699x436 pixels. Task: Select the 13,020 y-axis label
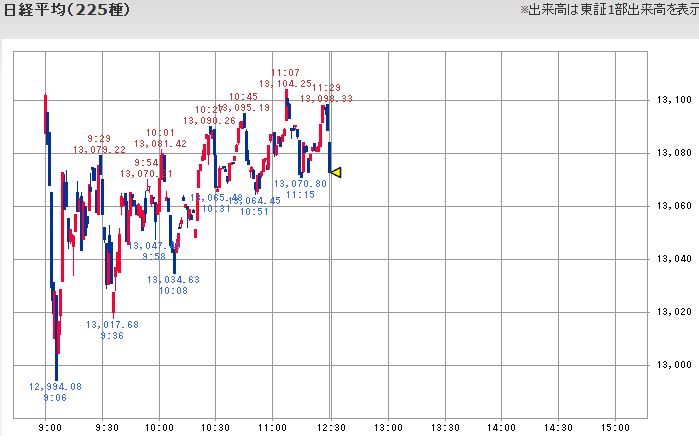(674, 312)
